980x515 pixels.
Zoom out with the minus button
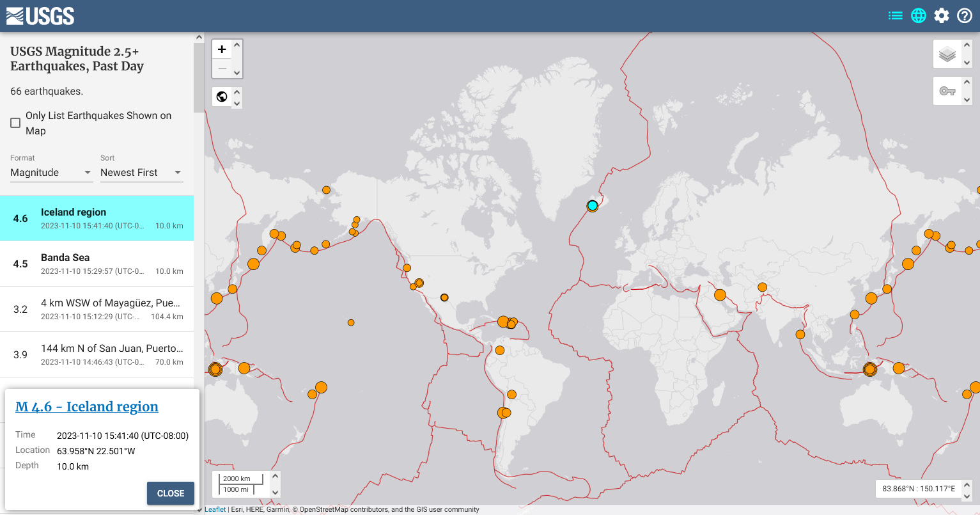tap(222, 68)
